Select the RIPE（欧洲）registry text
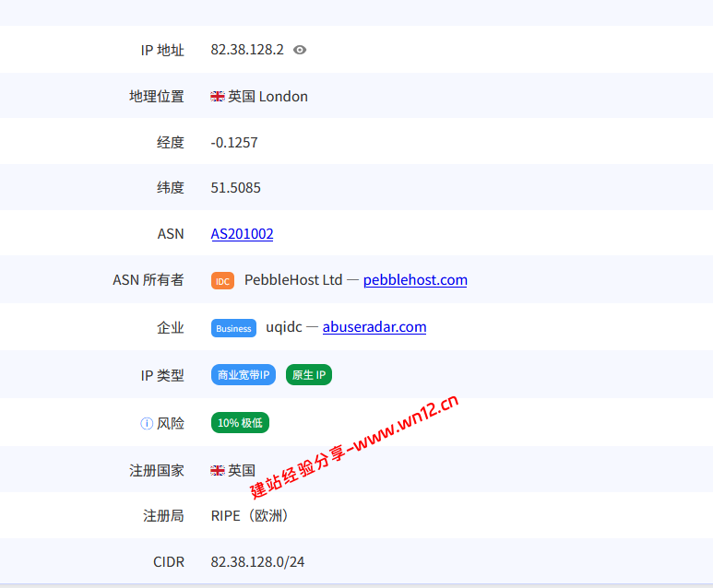The image size is (713, 588). point(250,516)
